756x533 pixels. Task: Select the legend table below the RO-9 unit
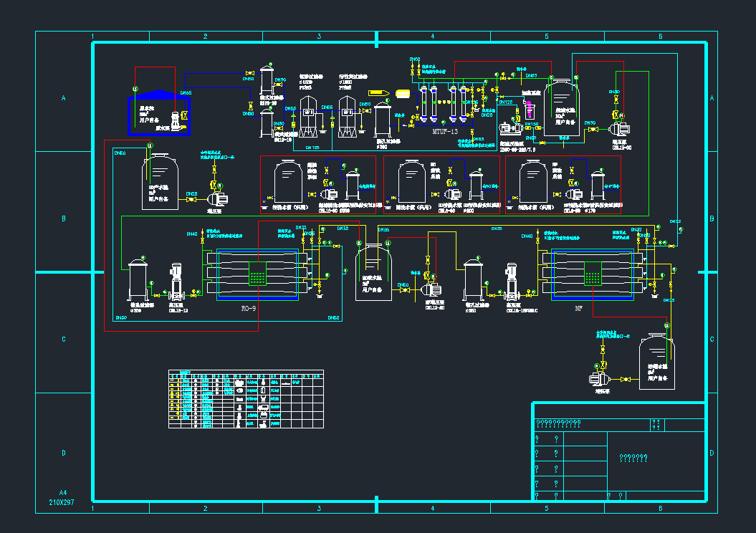click(246, 399)
